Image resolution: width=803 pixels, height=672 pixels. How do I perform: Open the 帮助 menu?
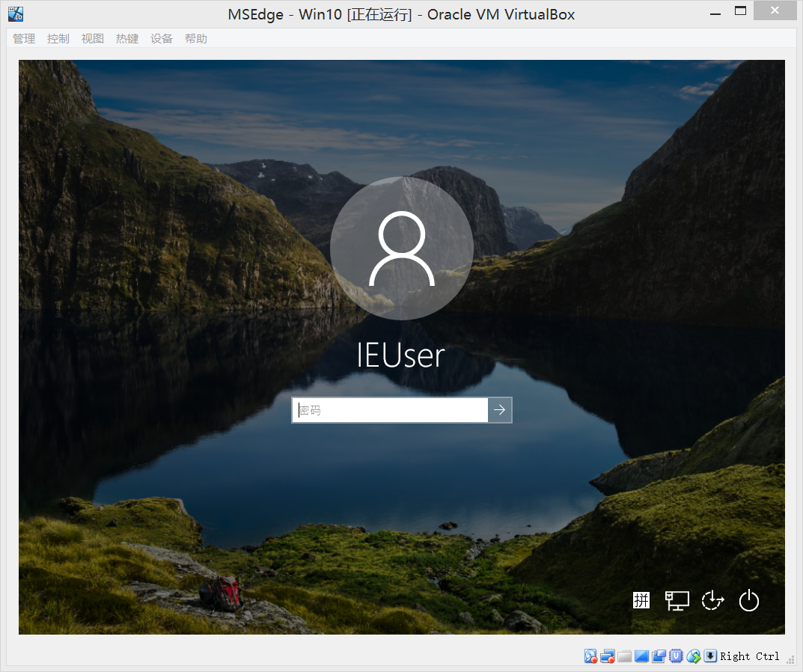point(195,39)
